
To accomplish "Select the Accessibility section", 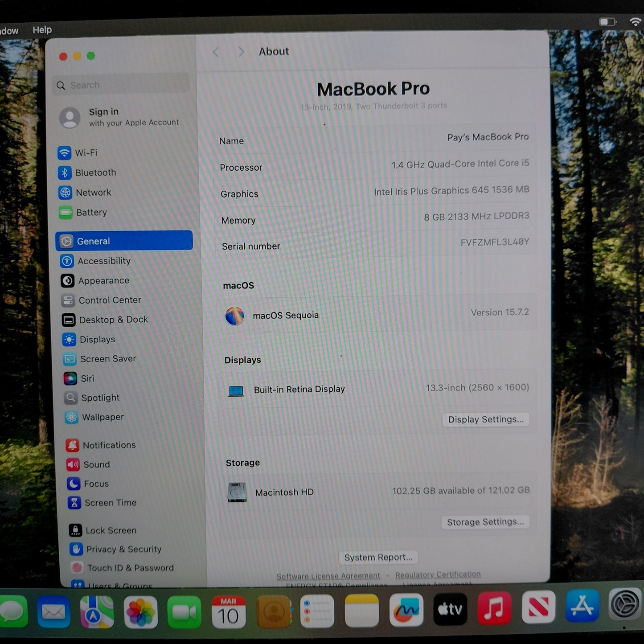I will (104, 261).
